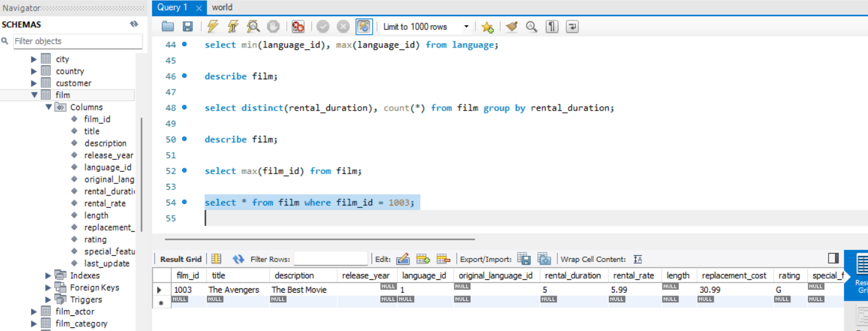Toggle the auto-commit mode
This screenshot has height=331, width=868.
click(364, 26)
